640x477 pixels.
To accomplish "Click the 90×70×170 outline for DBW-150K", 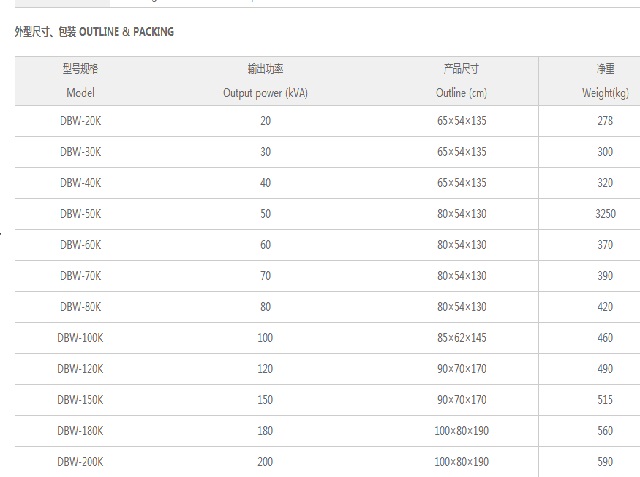I will point(462,400).
